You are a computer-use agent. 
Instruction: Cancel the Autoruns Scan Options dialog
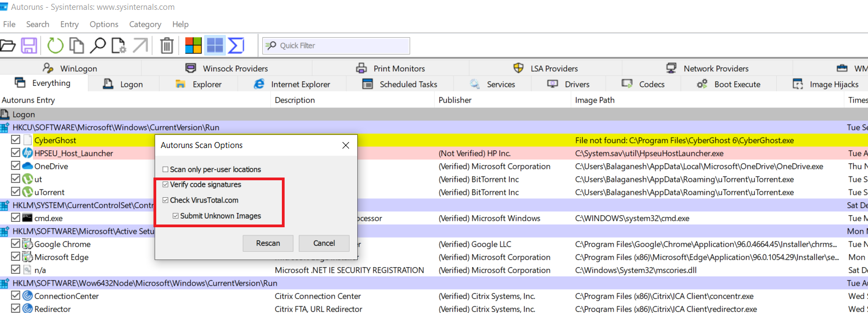(x=324, y=243)
